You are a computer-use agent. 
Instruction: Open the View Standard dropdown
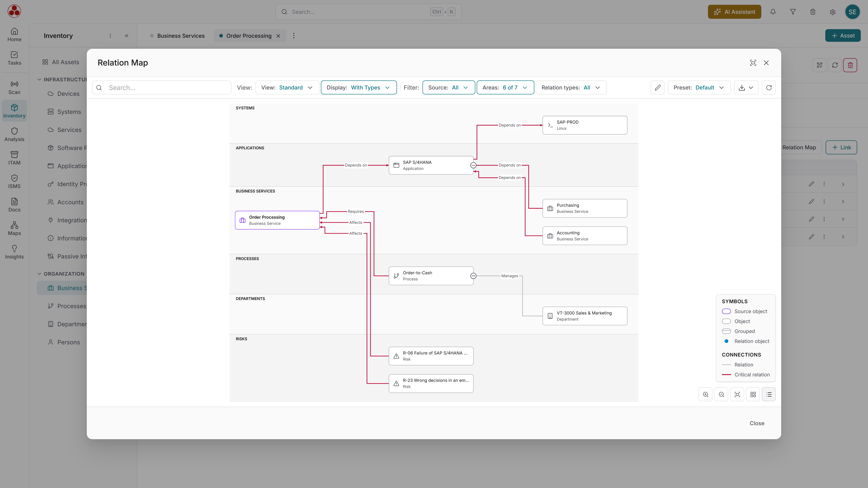tap(287, 88)
